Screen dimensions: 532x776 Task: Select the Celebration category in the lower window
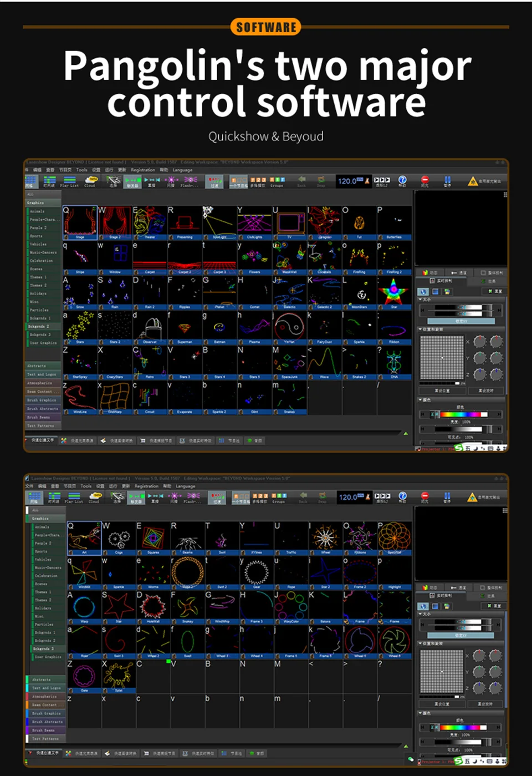(x=48, y=576)
